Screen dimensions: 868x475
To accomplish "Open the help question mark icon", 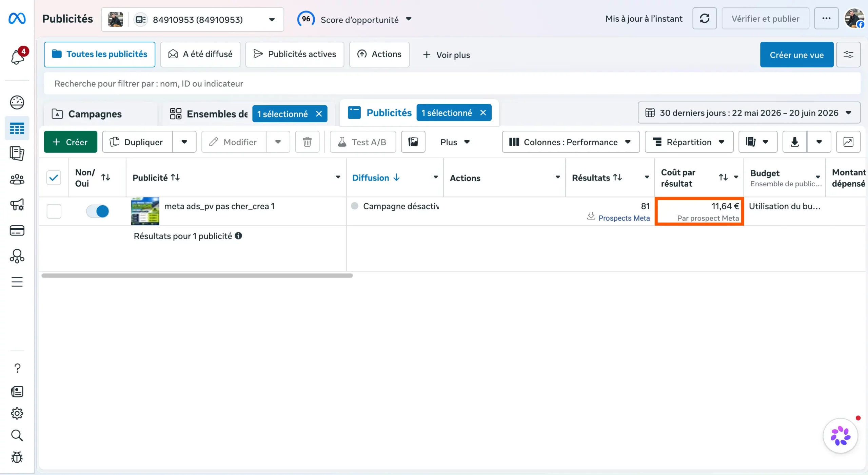I will tap(17, 368).
